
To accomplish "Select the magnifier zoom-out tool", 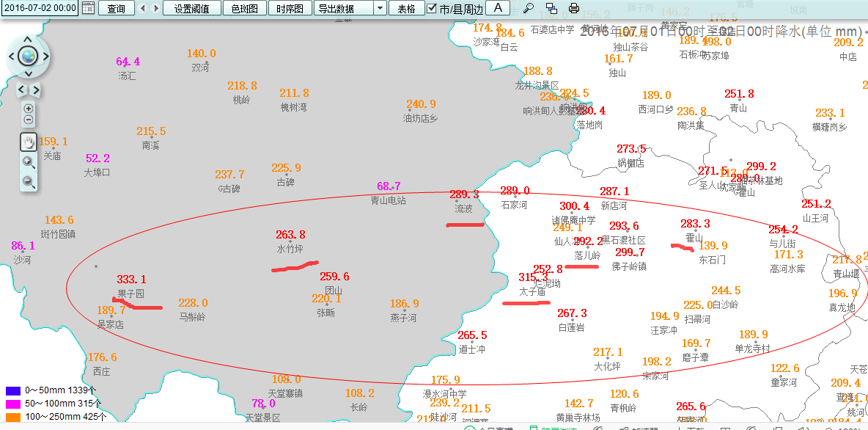I will (29, 181).
